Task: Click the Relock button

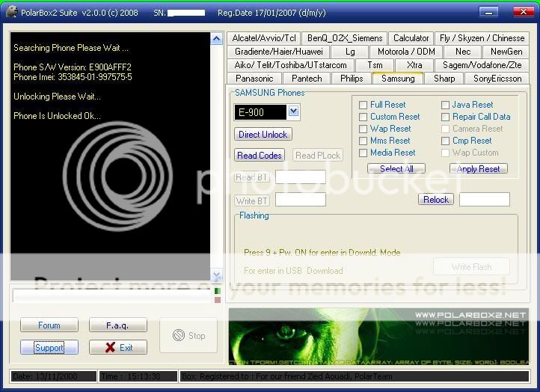Action: pyautogui.click(x=436, y=200)
